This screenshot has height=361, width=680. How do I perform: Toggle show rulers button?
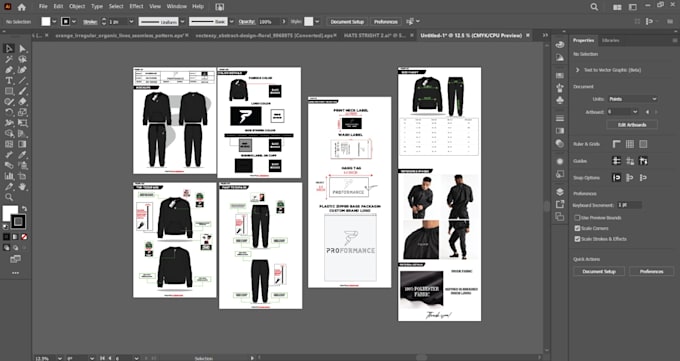coord(616,144)
